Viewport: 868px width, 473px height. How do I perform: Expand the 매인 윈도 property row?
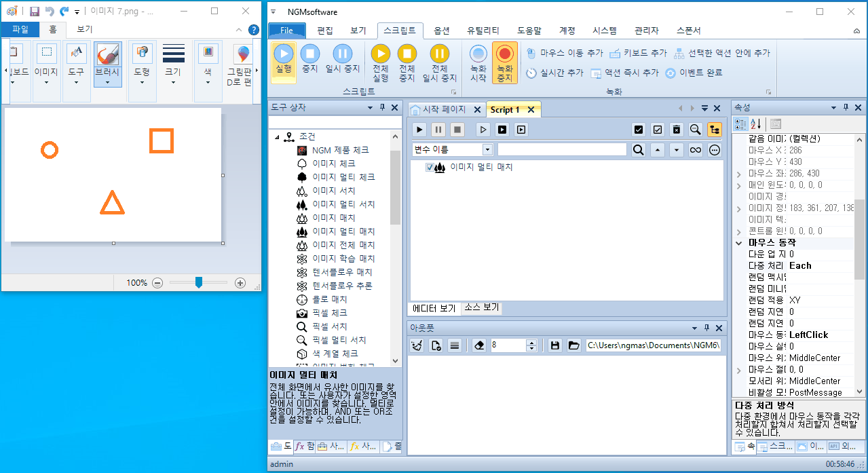(x=739, y=185)
